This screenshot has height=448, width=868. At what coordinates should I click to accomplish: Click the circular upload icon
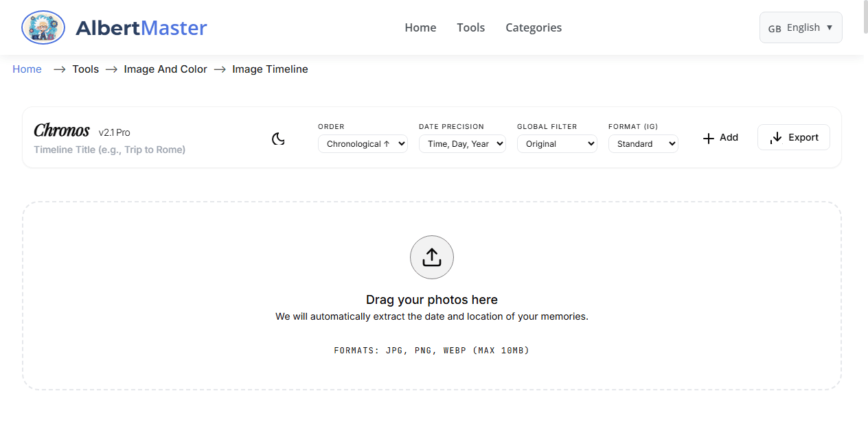(x=432, y=257)
